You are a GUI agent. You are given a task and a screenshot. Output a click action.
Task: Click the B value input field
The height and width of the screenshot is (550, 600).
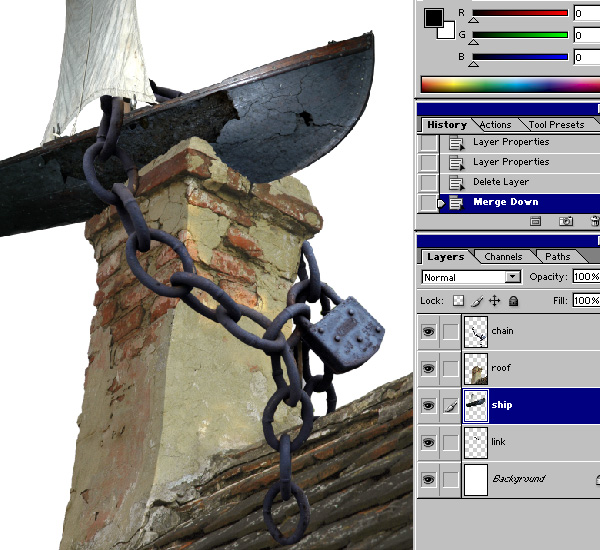pos(587,57)
